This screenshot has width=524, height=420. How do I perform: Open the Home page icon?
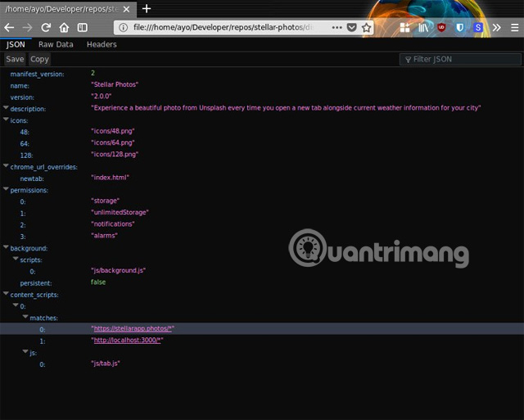(x=64, y=27)
